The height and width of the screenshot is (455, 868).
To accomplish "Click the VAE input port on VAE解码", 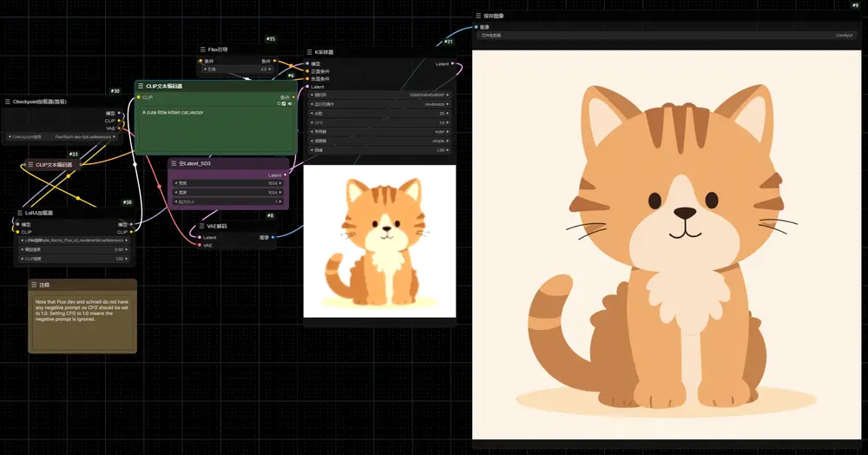I will 200,245.
